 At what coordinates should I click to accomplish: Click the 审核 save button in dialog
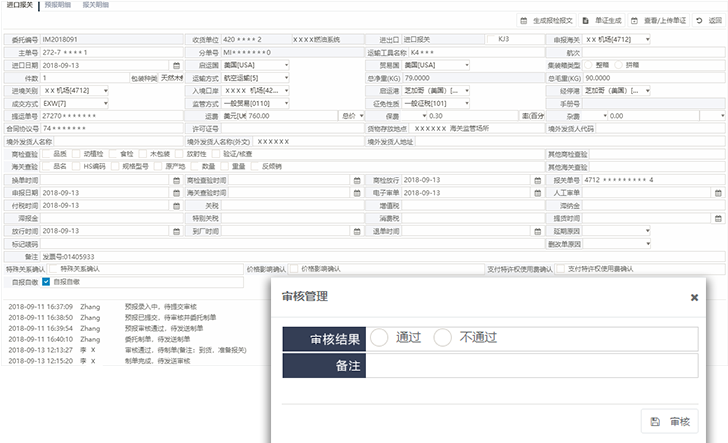click(670, 421)
